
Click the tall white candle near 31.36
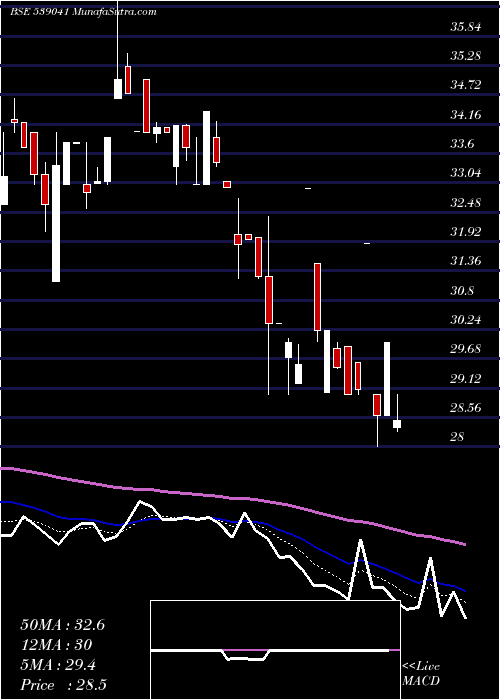(56, 223)
